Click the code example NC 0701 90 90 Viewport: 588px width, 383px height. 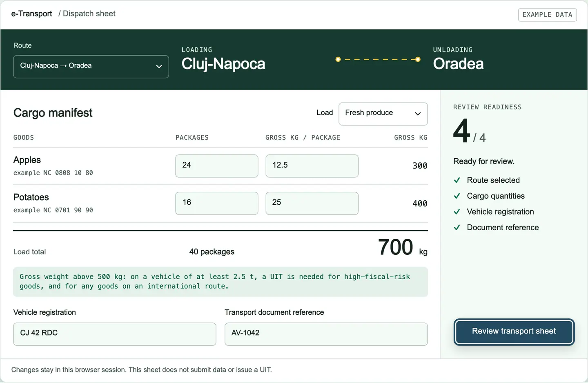tap(53, 210)
